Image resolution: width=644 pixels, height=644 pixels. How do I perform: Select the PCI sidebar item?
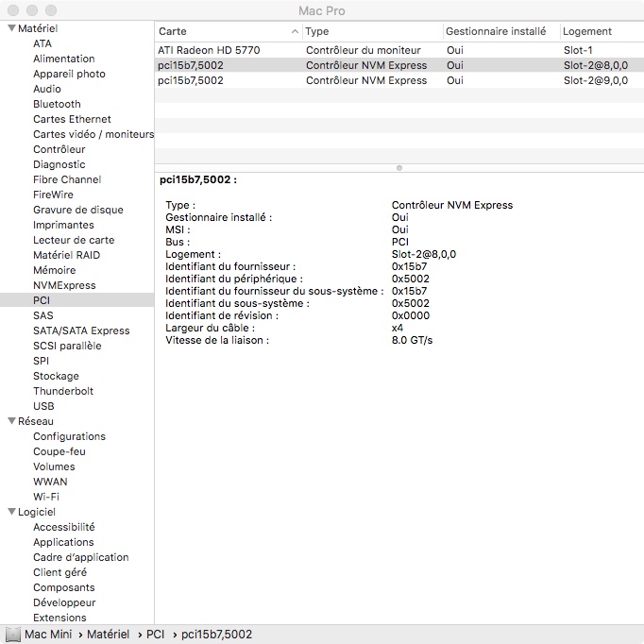point(42,300)
